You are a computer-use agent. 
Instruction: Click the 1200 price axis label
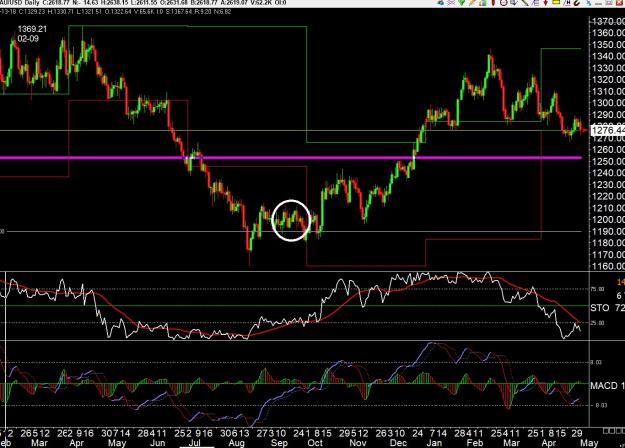[x=608, y=220]
